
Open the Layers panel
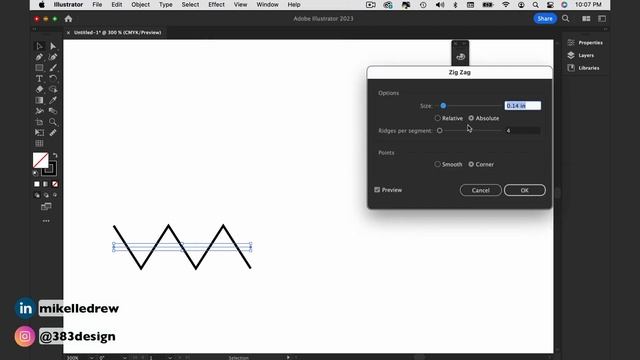click(581, 55)
